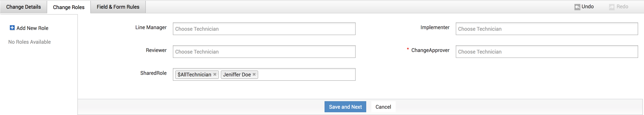Click the $AllTechnician tag text
The image size is (644, 115).
tap(194, 75)
